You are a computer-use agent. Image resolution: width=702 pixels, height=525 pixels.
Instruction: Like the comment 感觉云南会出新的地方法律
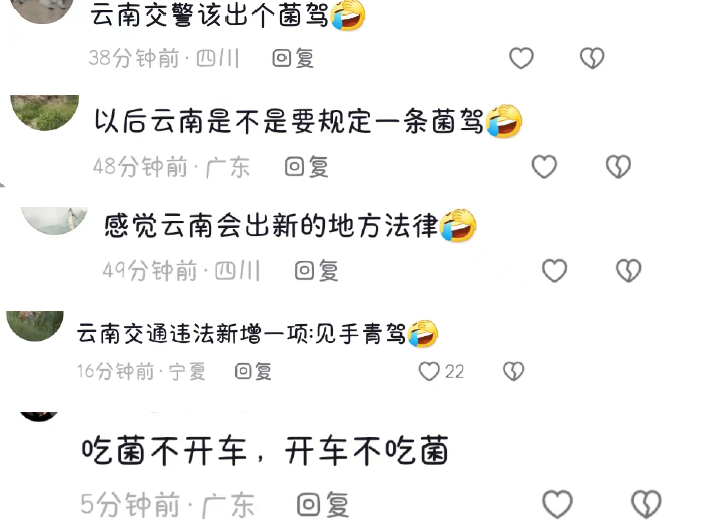[x=554, y=271]
